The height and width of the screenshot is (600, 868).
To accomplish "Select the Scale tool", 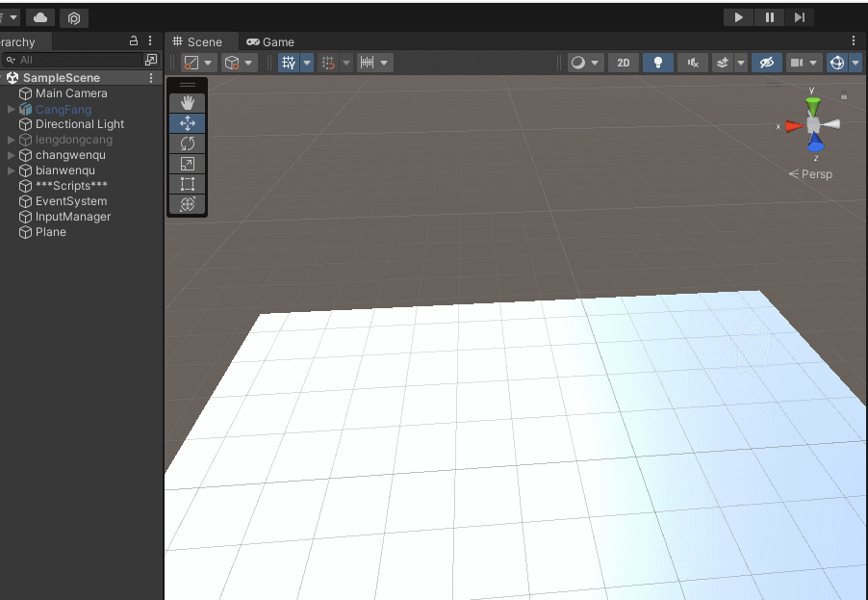I will 187,164.
